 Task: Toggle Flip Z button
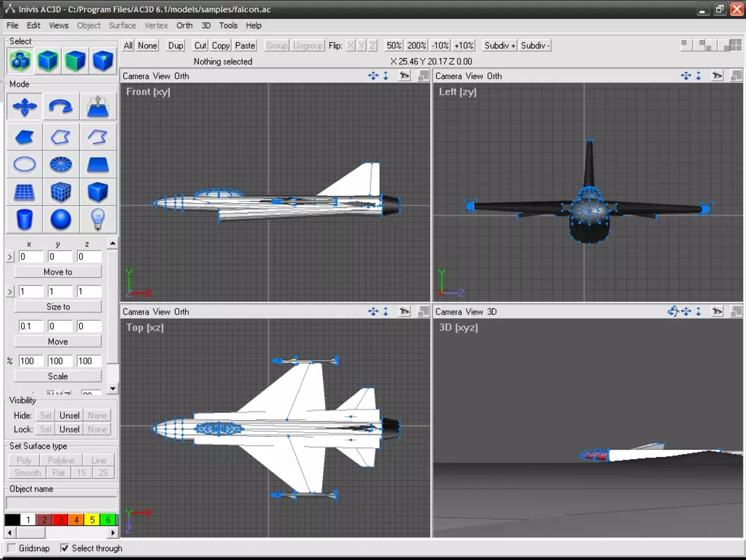point(373,45)
